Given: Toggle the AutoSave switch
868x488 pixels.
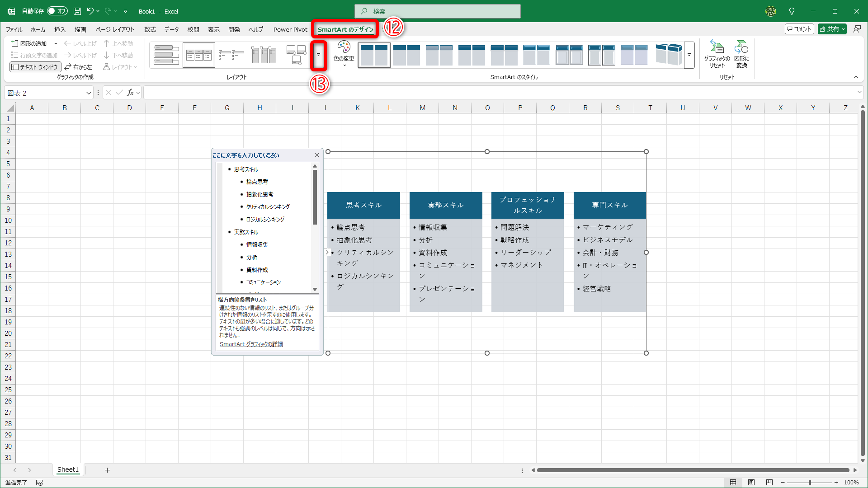Looking at the screenshot, I should [x=57, y=11].
